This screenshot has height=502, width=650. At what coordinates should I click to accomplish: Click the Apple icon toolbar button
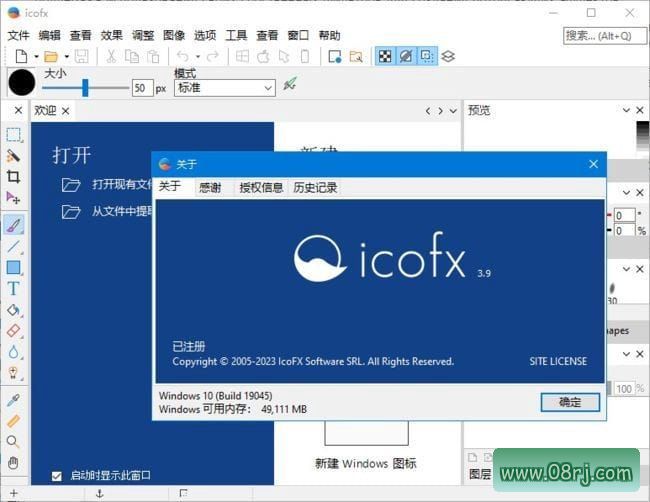coord(263,56)
